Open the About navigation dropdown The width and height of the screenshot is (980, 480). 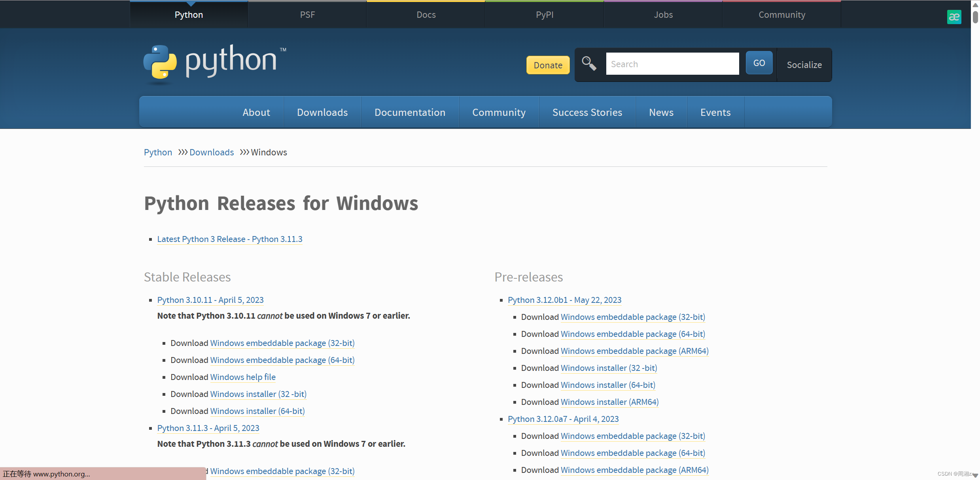click(x=256, y=112)
